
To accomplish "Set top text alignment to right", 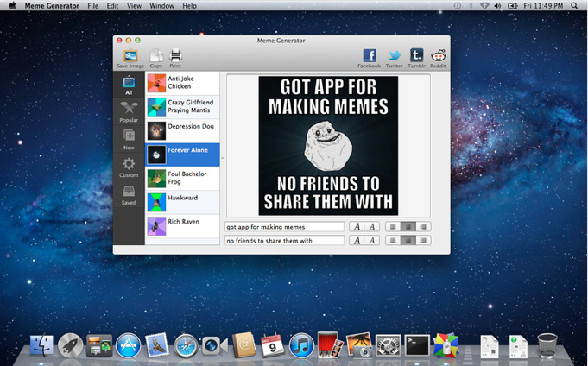I will 423,226.
